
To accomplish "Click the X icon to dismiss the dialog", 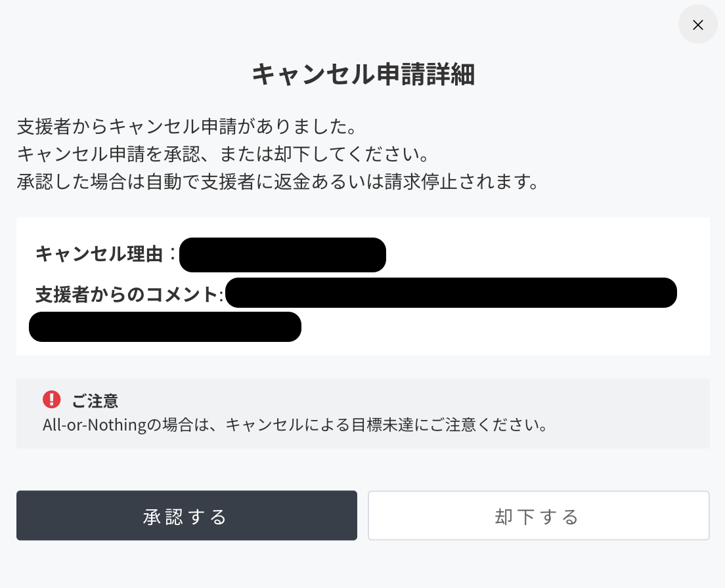I will pos(697,24).
